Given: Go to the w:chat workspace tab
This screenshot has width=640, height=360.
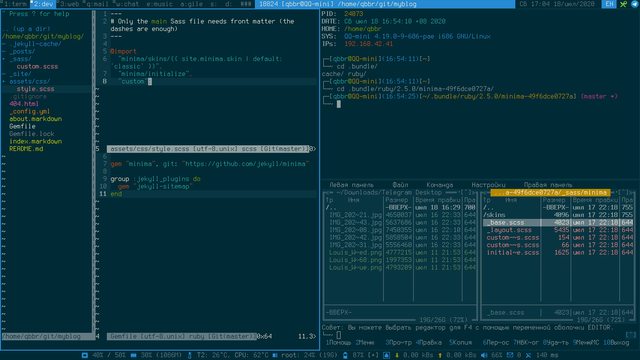Looking at the screenshot, I should 126,4.
